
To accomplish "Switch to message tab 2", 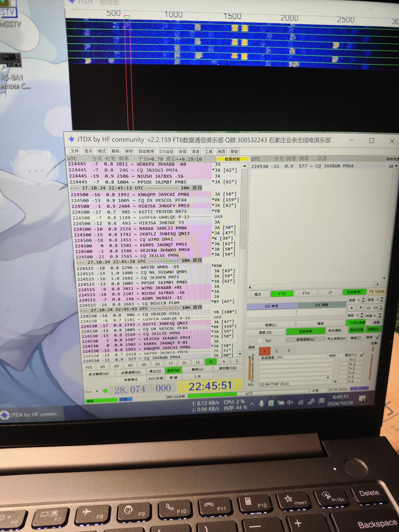I will pyautogui.click(x=276, y=351).
